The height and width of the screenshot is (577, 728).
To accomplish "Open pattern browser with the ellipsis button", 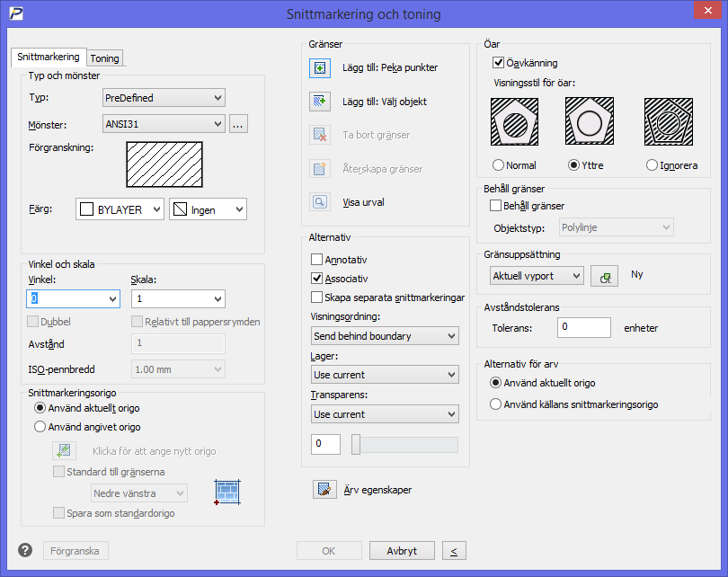I will pos(237,124).
